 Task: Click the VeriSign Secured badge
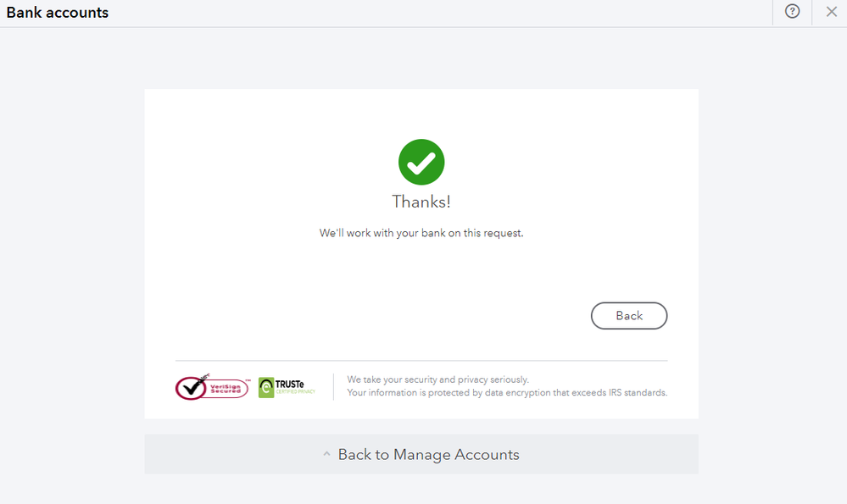[x=213, y=387]
